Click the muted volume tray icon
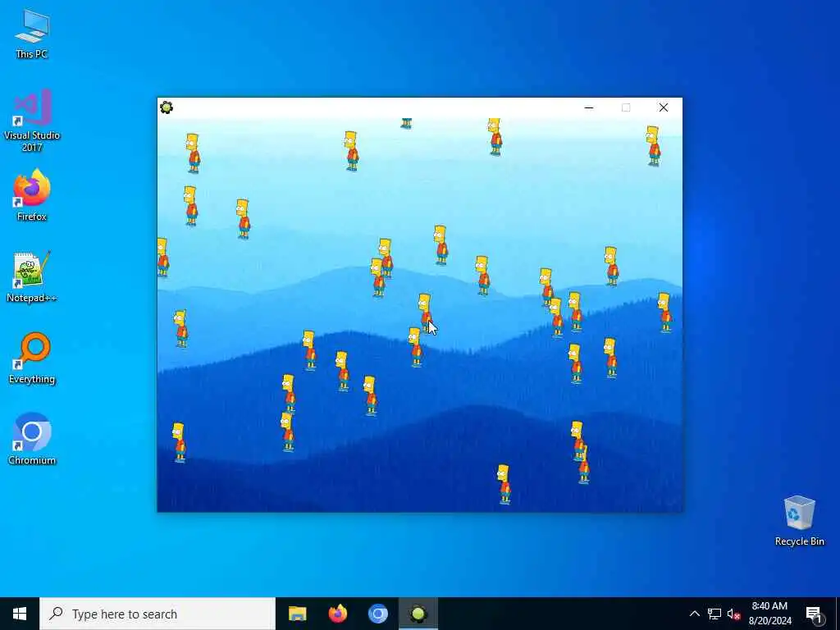The image size is (840, 630). point(733,614)
